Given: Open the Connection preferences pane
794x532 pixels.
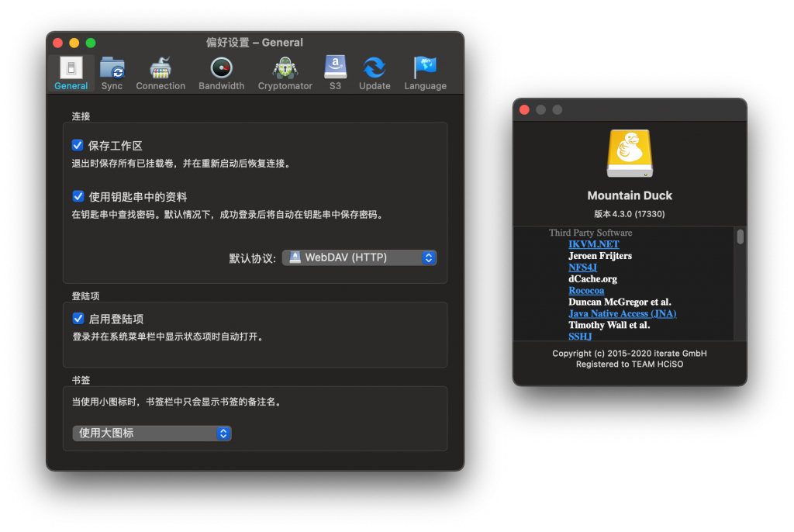Looking at the screenshot, I should (161, 73).
